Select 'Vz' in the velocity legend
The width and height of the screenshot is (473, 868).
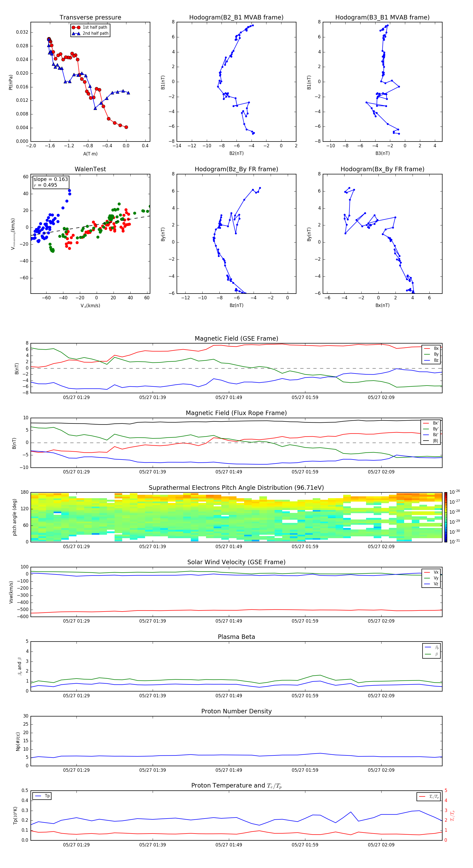(x=431, y=584)
